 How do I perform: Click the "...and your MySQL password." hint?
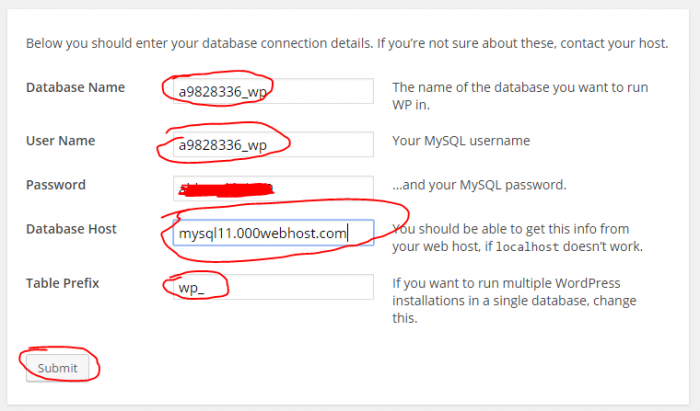pyautogui.click(x=480, y=184)
